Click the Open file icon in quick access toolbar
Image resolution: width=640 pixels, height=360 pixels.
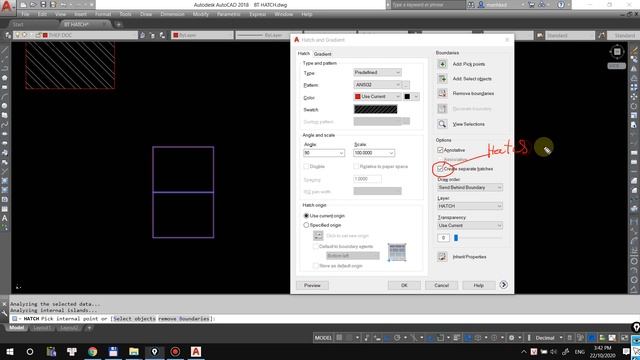pos(33,5)
